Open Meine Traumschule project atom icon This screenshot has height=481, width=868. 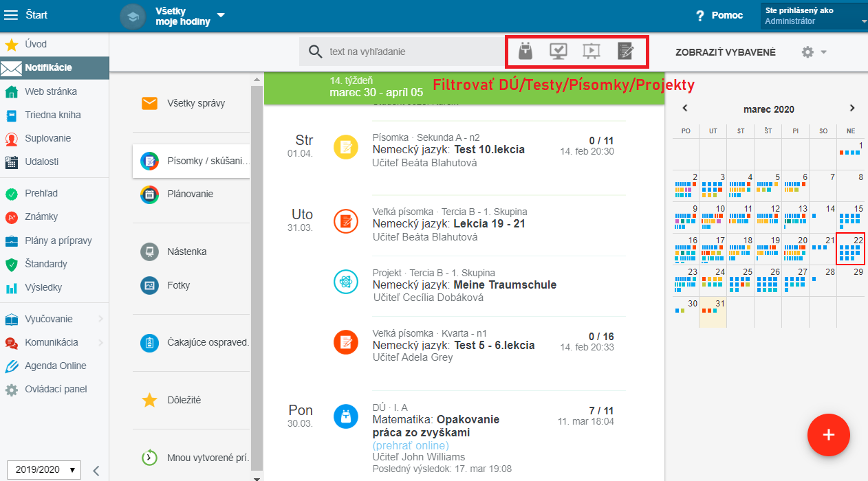(345, 282)
